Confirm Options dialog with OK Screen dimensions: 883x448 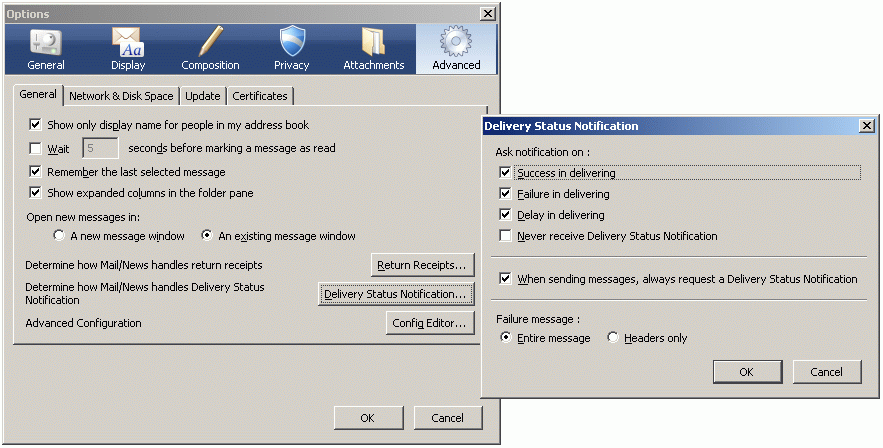point(368,418)
